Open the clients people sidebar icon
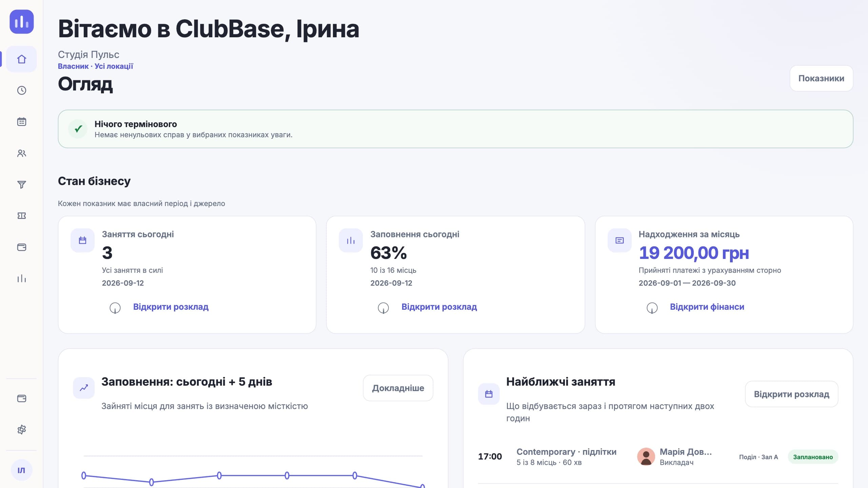 click(22, 153)
